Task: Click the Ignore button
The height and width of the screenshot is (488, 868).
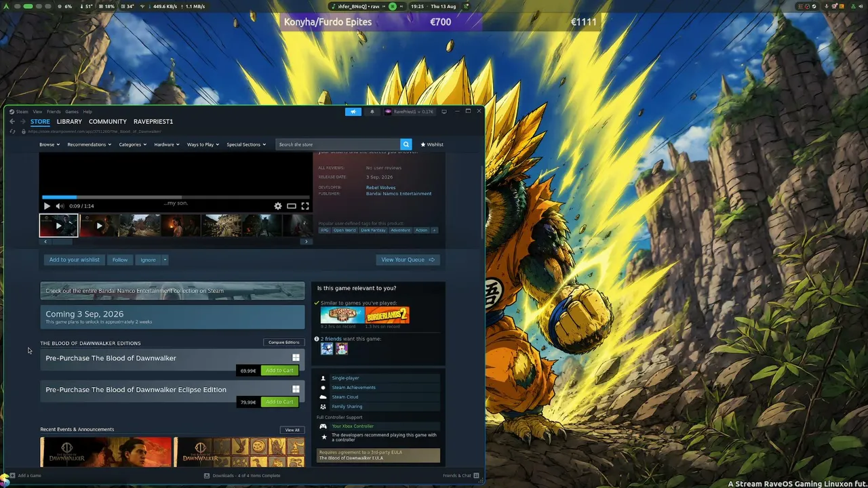Action: 148,260
